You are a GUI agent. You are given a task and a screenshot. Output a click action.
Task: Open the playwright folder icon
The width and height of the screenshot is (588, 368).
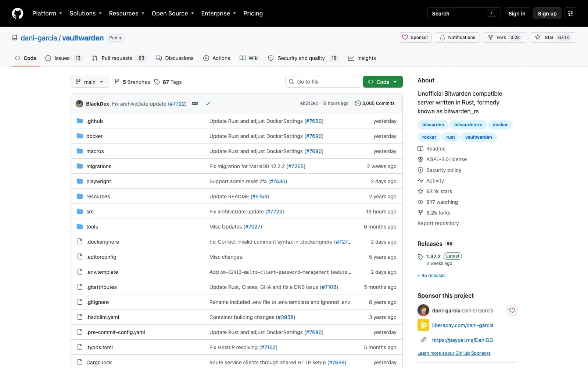coord(80,181)
